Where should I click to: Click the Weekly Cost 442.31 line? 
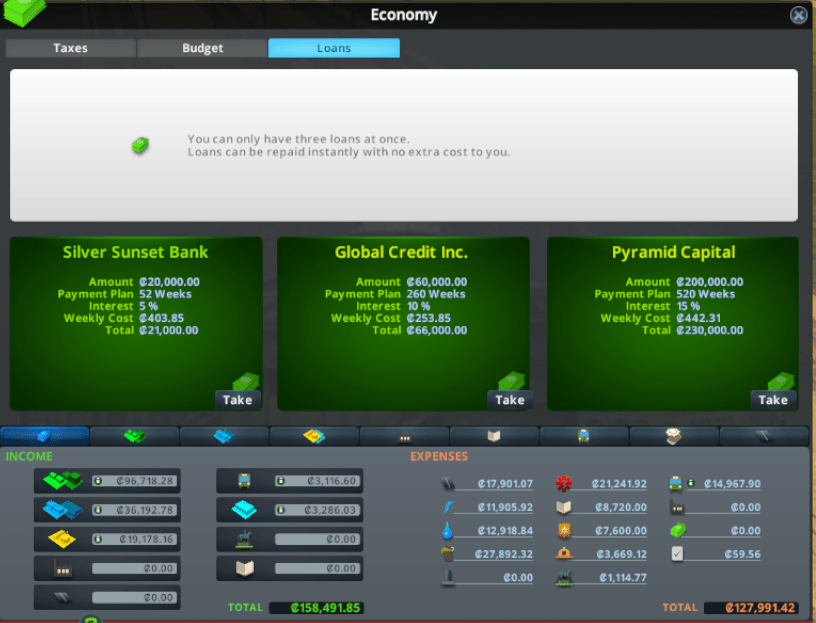[x=661, y=318]
